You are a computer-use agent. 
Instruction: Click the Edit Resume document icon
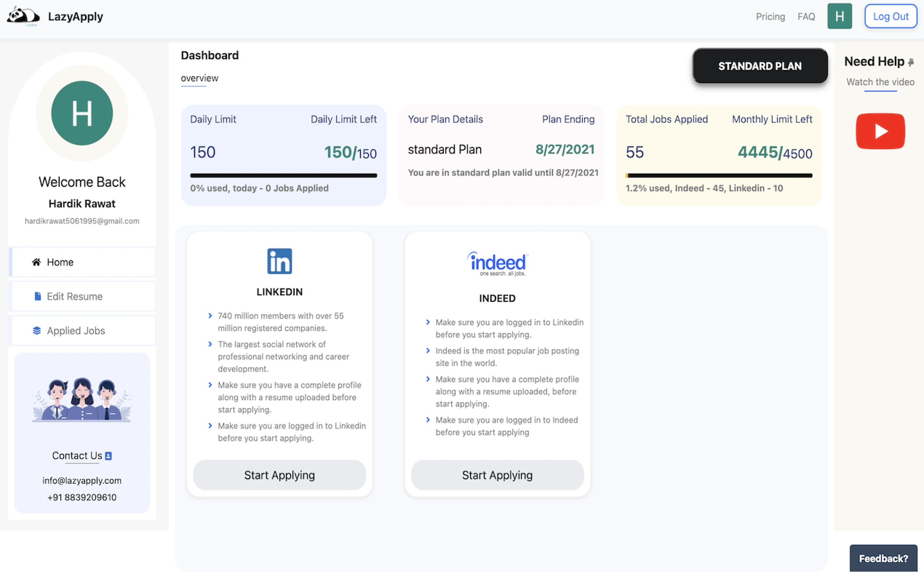(x=37, y=296)
